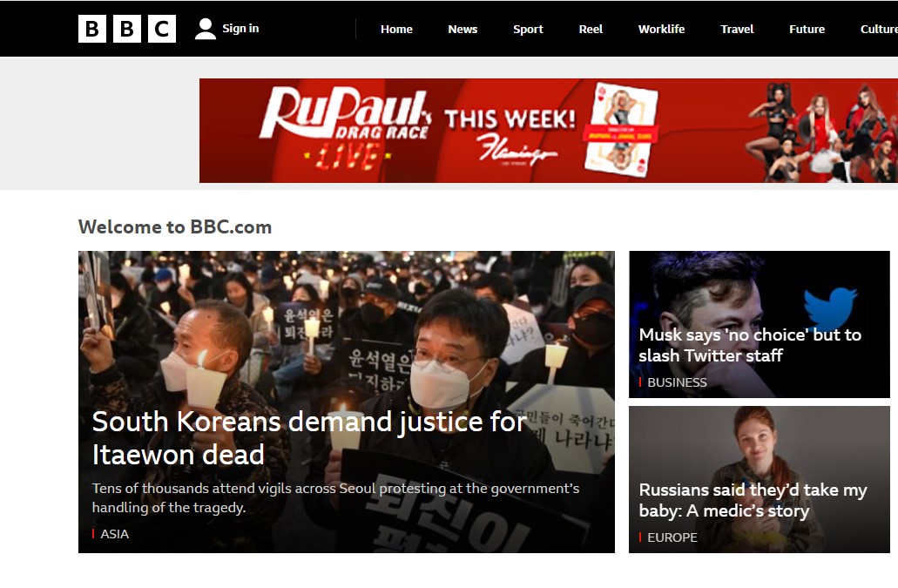898x588 pixels.
Task: Select the BUSINESS category tag
Action: click(x=677, y=382)
